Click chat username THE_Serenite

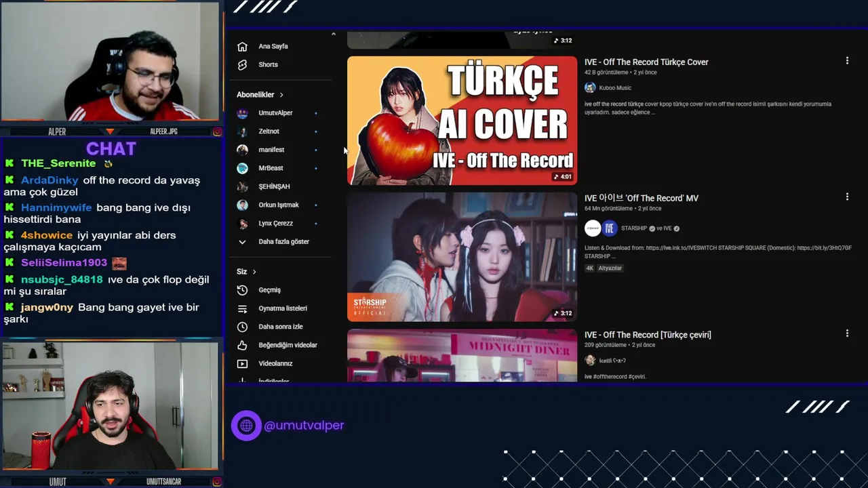point(58,164)
